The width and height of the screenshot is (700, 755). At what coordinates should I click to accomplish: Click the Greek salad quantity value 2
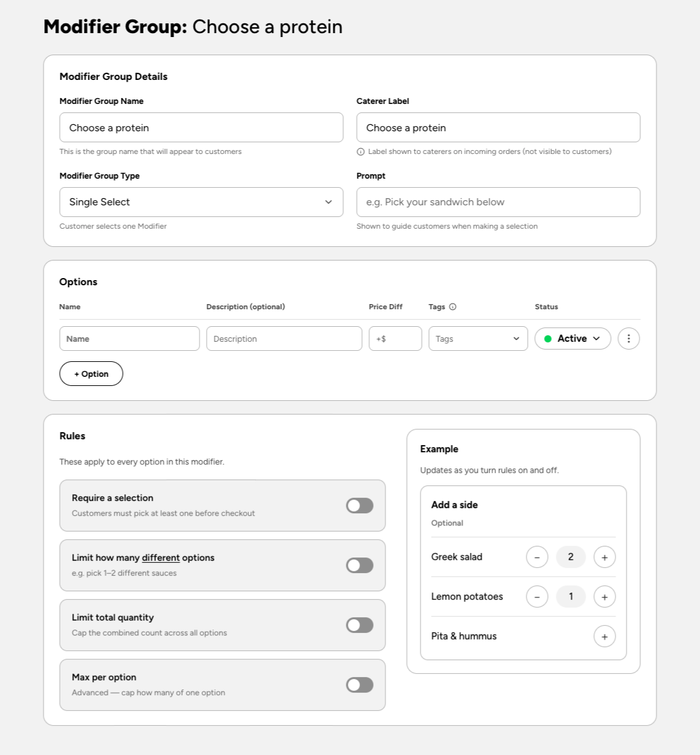point(571,557)
